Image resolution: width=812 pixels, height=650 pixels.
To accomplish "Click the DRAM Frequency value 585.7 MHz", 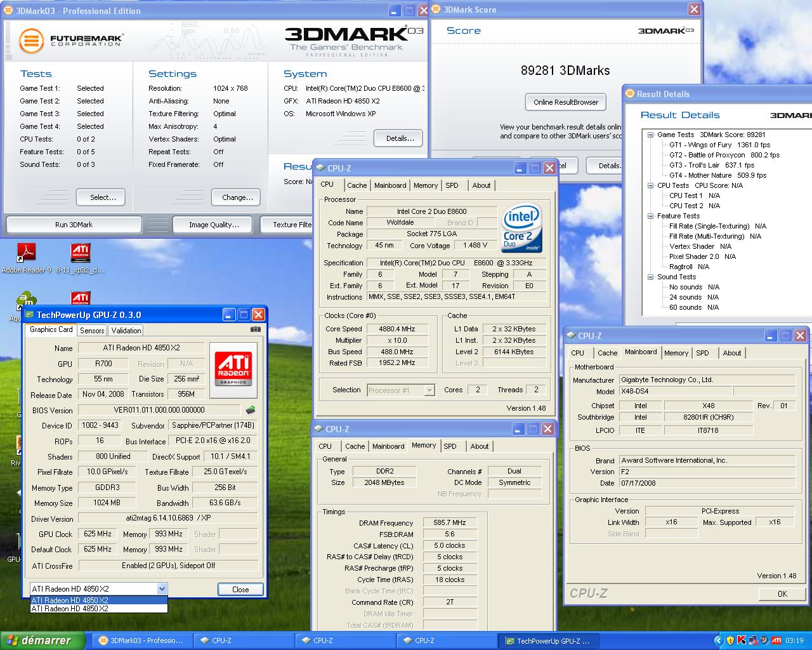I will (x=450, y=522).
